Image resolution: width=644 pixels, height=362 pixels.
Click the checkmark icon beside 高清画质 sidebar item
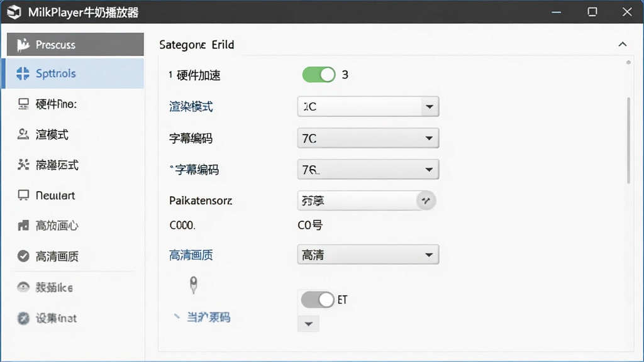[23, 256]
